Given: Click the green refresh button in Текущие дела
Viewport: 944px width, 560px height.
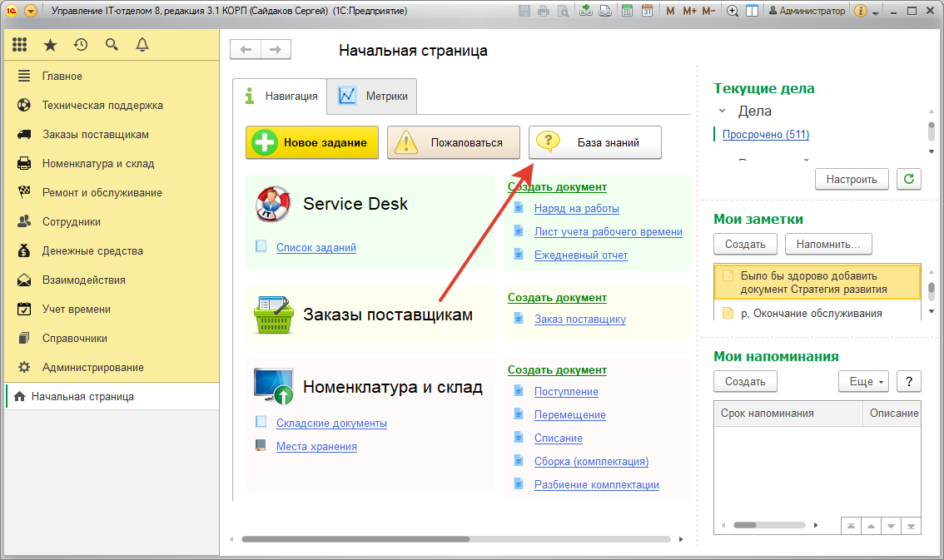Looking at the screenshot, I should (x=909, y=179).
